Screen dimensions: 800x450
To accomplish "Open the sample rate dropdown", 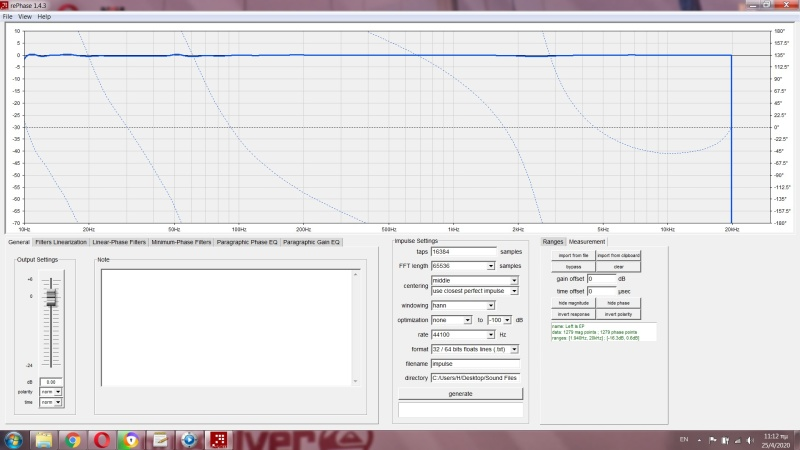I will pyautogui.click(x=491, y=334).
